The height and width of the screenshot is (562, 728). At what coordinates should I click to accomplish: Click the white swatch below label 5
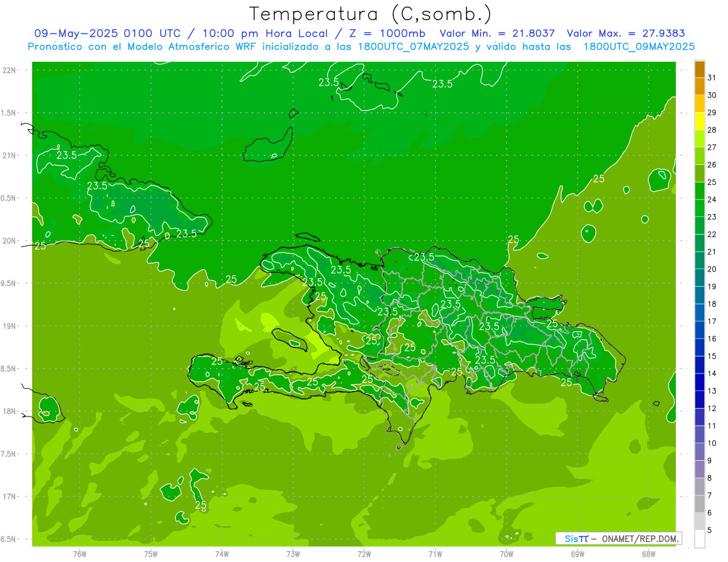[x=699, y=539]
